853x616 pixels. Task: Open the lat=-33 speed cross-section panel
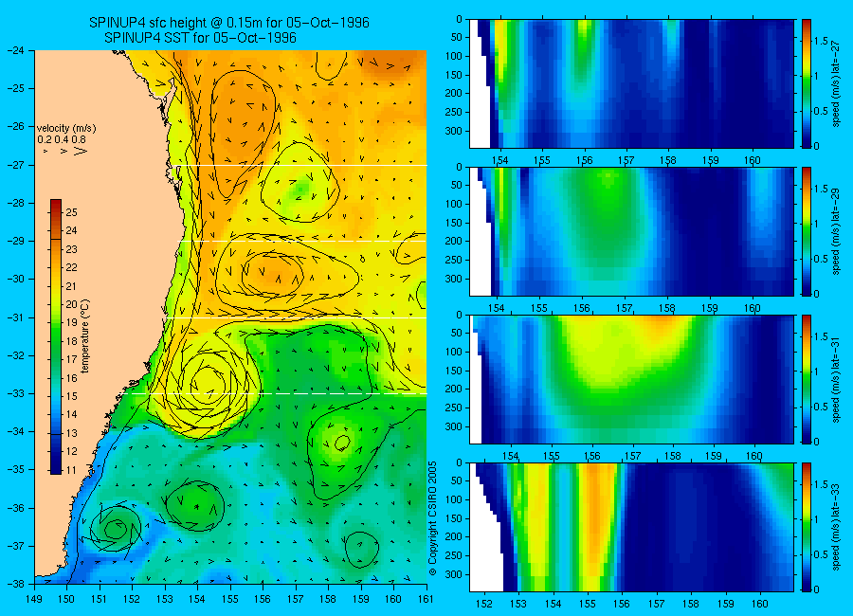(631, 527)
